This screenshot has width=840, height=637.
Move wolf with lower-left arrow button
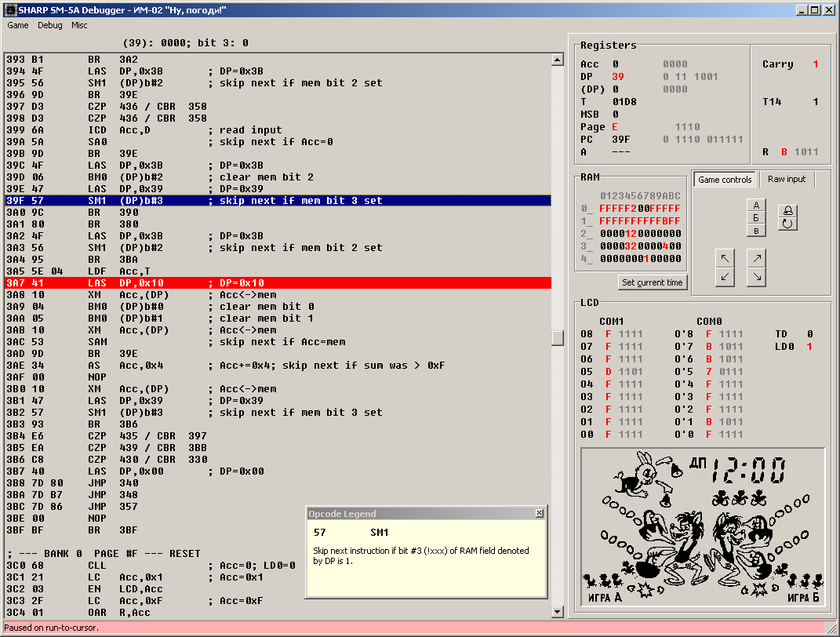tap(725, 276)
